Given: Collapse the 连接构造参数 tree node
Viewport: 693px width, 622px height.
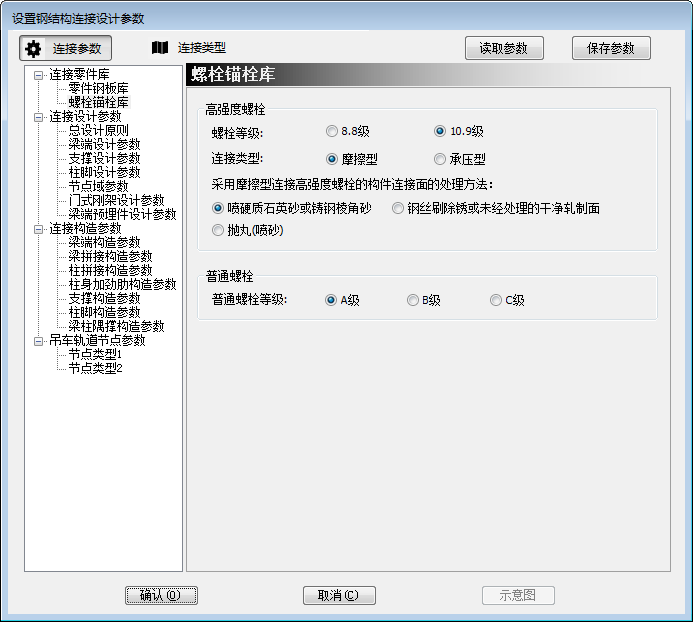Looking at the screenshot, I should [x=39, y=229].
